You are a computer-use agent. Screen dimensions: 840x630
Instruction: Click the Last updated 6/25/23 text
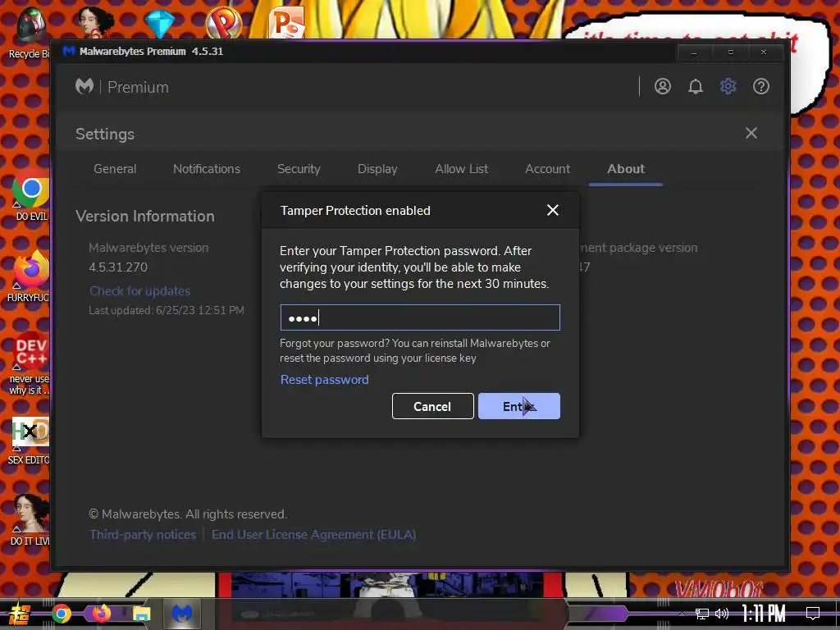coord(166,310)
